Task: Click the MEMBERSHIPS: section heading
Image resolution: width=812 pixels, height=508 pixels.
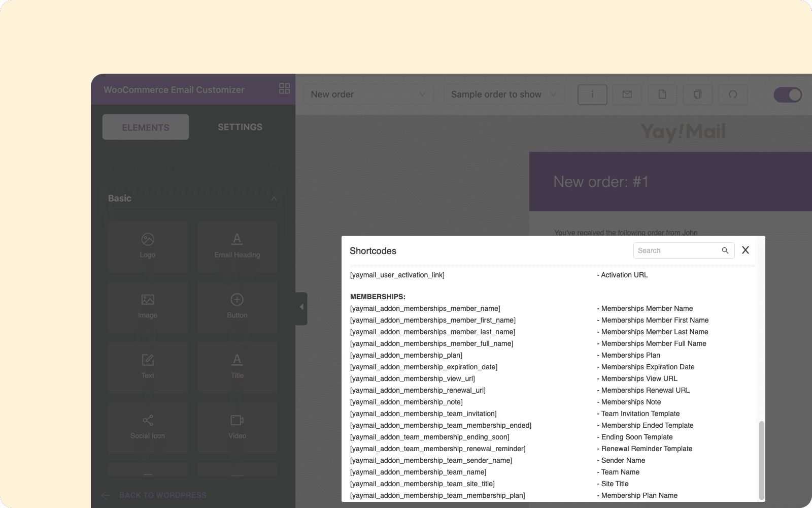Action: click(378, 297)
